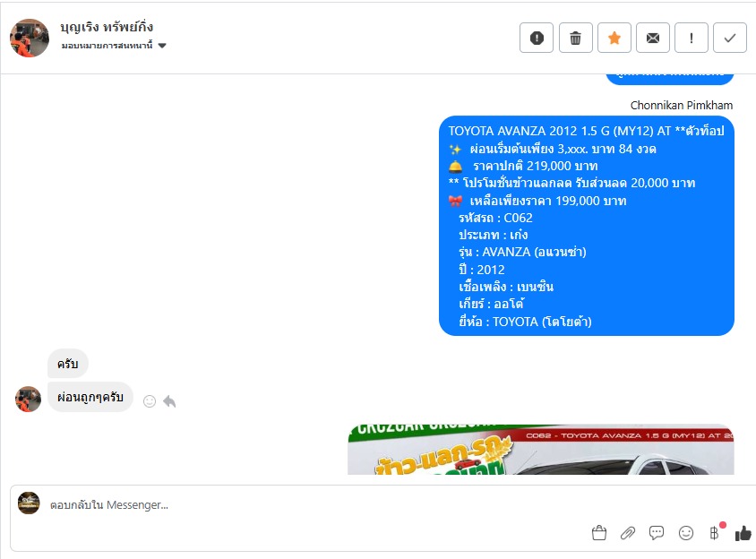Click customer profile photo in header
Viewport: 756px width, 559px height.
tap(30, 39)
